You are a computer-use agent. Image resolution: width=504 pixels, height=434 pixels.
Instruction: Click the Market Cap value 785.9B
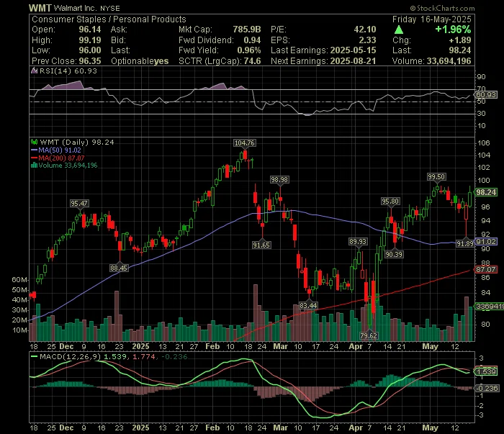tap(247, 30)
